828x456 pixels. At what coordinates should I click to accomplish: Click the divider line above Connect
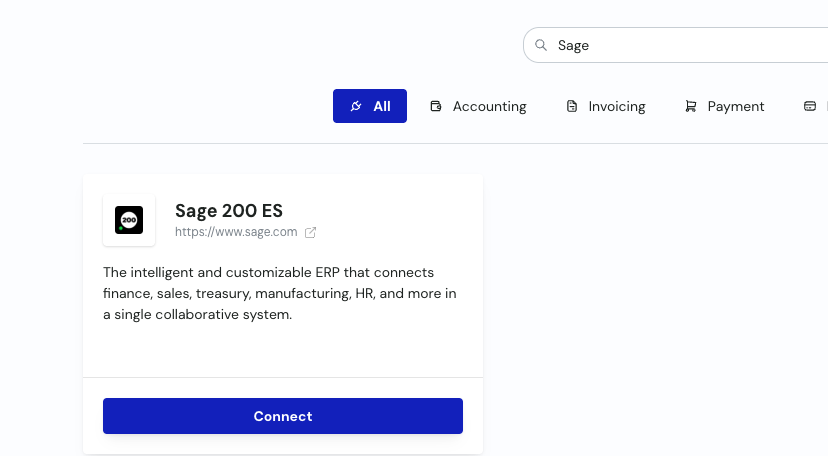[283, 377]
